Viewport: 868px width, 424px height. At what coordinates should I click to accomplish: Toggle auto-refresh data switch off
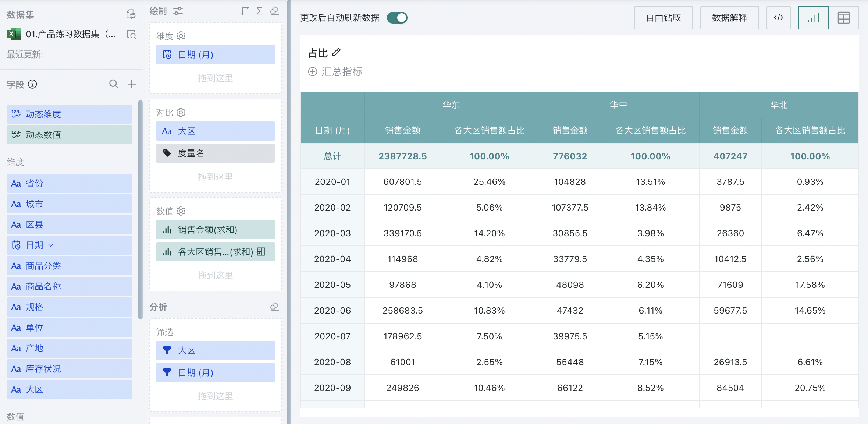click(x=397, y=18)
